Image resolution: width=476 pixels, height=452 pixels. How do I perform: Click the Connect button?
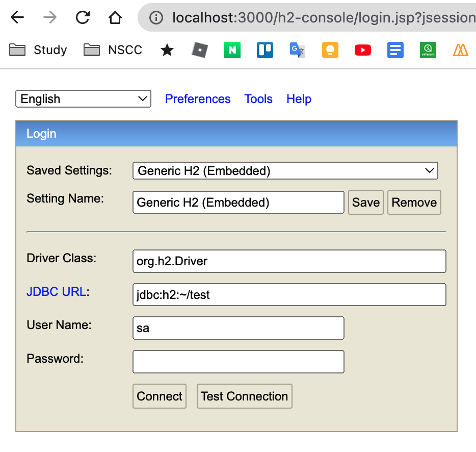coord(160,396)
